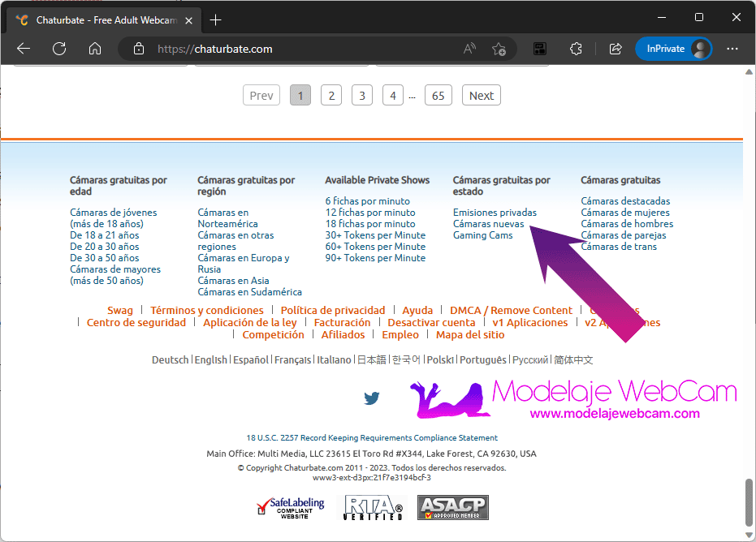Screen dimensions: 756x542
Task: Add this page to favorites
Action: 499,49
